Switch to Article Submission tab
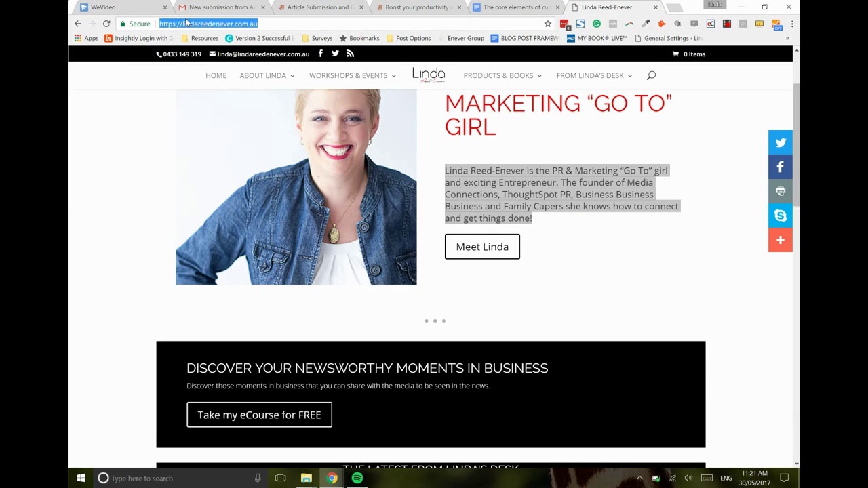This screenshot has height=488, width=868. point(320,7)
